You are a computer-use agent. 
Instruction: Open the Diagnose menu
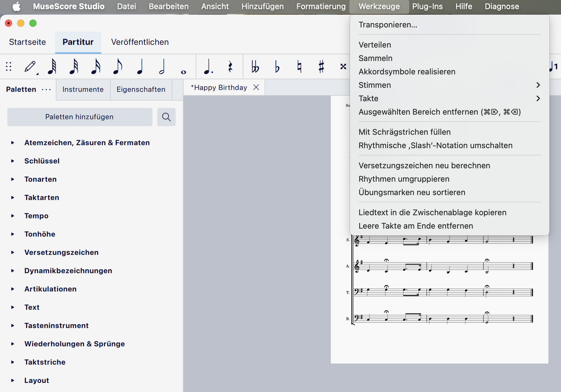tap(502, 7)
